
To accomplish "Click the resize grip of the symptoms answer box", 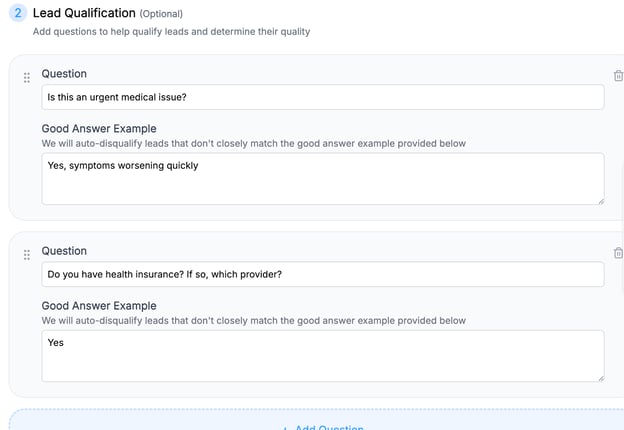I will 600,200.
